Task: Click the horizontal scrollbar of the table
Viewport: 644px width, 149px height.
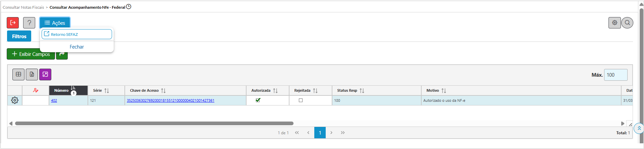Action: click(x=154, y=124)
